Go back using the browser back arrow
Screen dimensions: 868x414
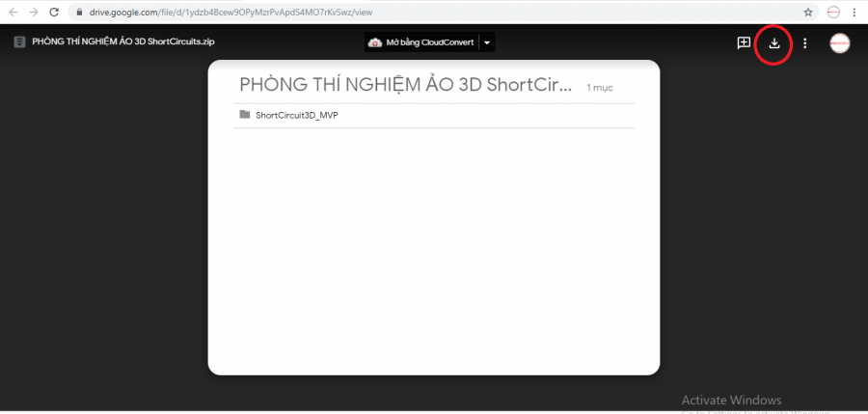click(x=14, y=13)
